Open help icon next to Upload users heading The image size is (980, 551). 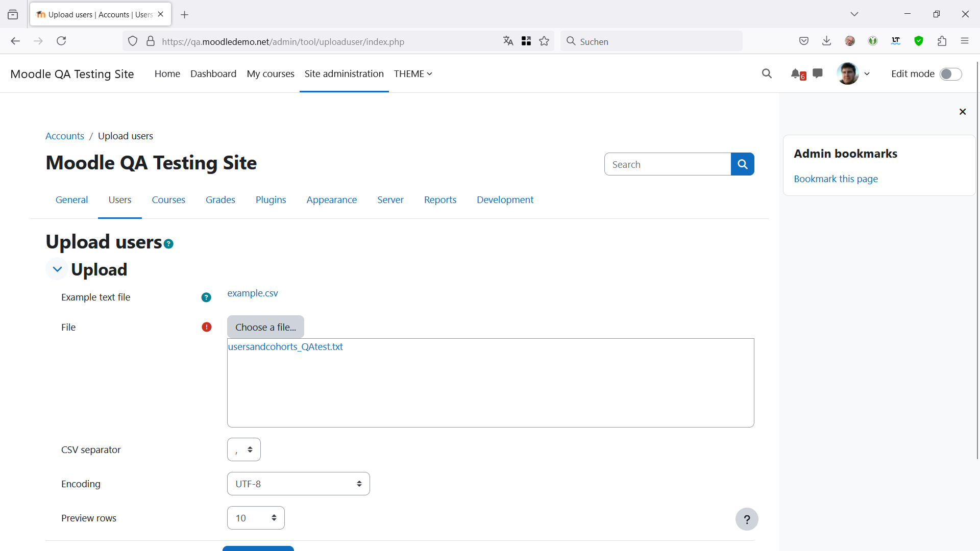[169, 244]
